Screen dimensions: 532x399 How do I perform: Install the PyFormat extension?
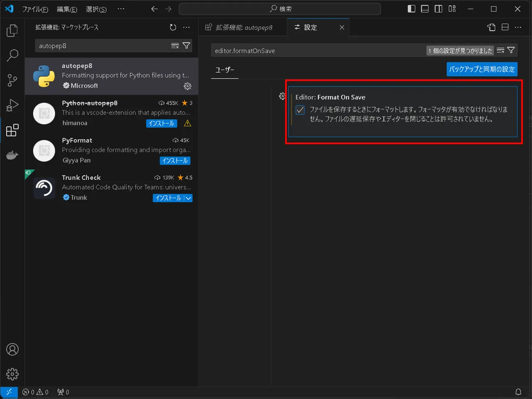point(175,161)
